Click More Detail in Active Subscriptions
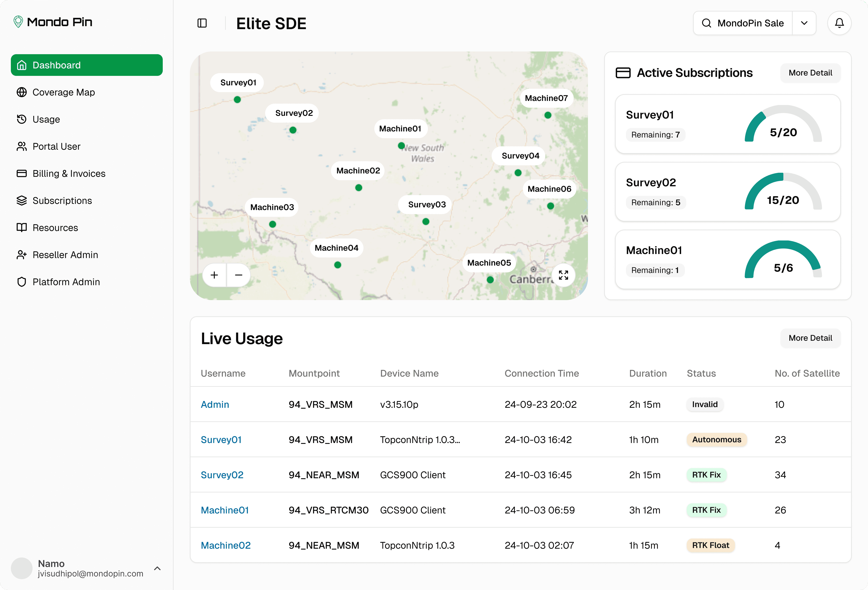The width and height of the screenshot is (868, 590). point(810,73)
